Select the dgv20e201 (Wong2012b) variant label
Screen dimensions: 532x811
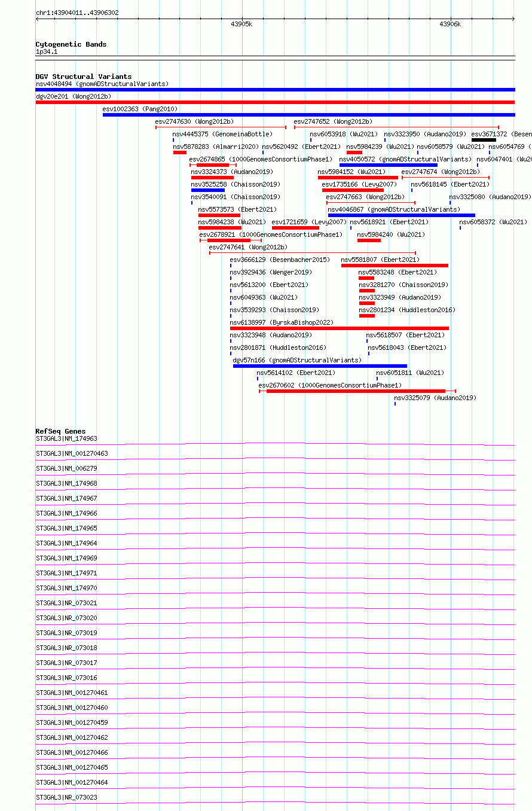pyautogui.click(x=74, y=96)
